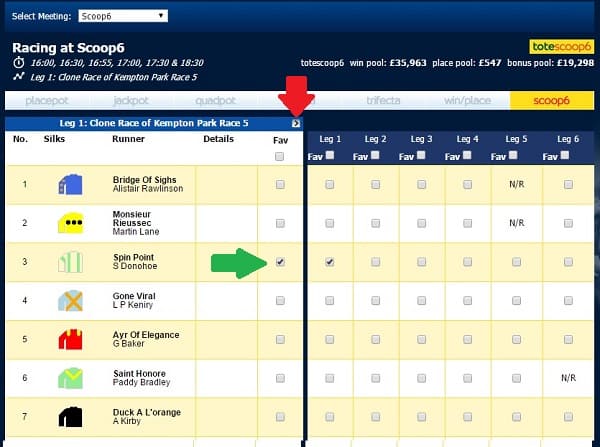Tick Leg 6 checkbox for runner 7
This screenshot has width=600, height=447.
568,417
